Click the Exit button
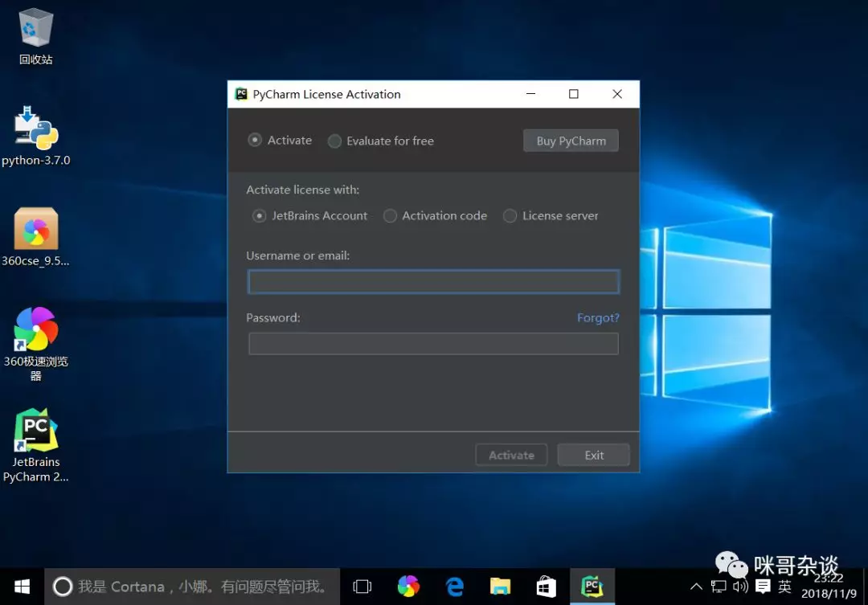 coord(593,455)
